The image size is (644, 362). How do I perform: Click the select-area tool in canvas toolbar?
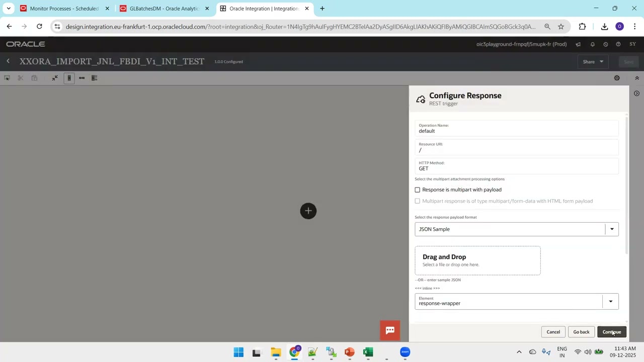[x=7, y=78]
